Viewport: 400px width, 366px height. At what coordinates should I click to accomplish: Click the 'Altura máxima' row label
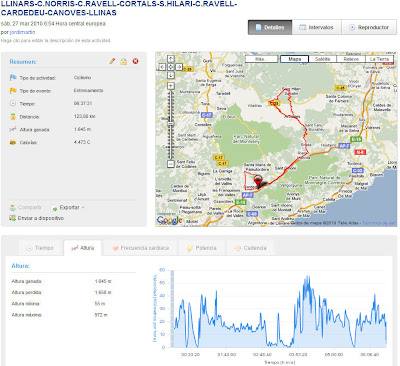[x=26, y=315]
